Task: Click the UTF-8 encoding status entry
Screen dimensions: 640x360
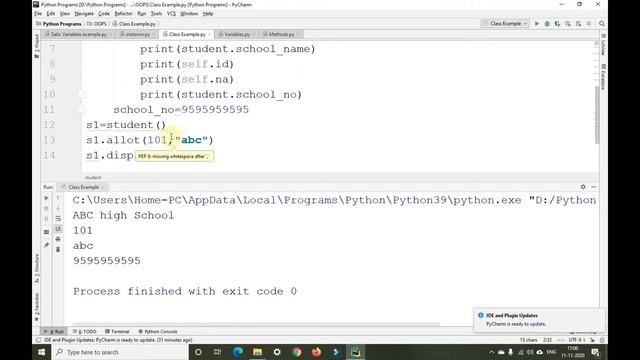Action: pos(577,340)
